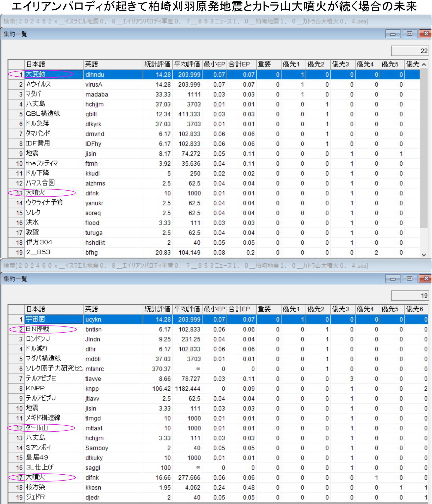The image size is (432, 504).
Task: Sort upper table by 最小EP header
Action: (214, 65)
